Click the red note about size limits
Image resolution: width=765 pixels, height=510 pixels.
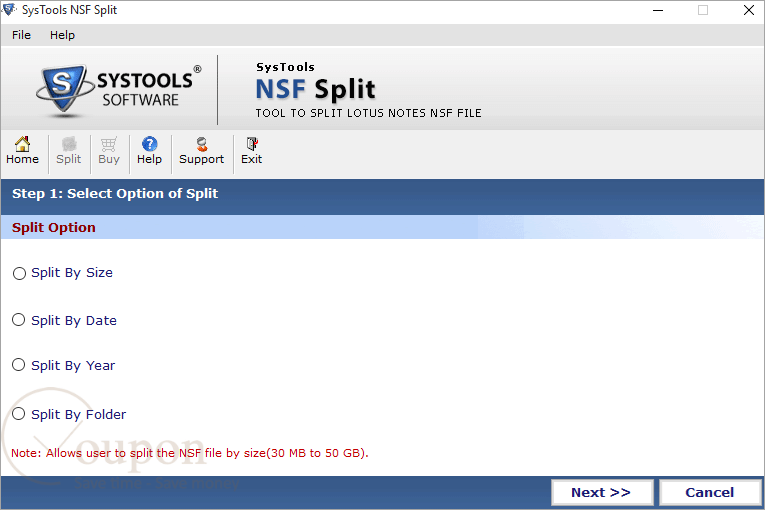coord(190,453)
